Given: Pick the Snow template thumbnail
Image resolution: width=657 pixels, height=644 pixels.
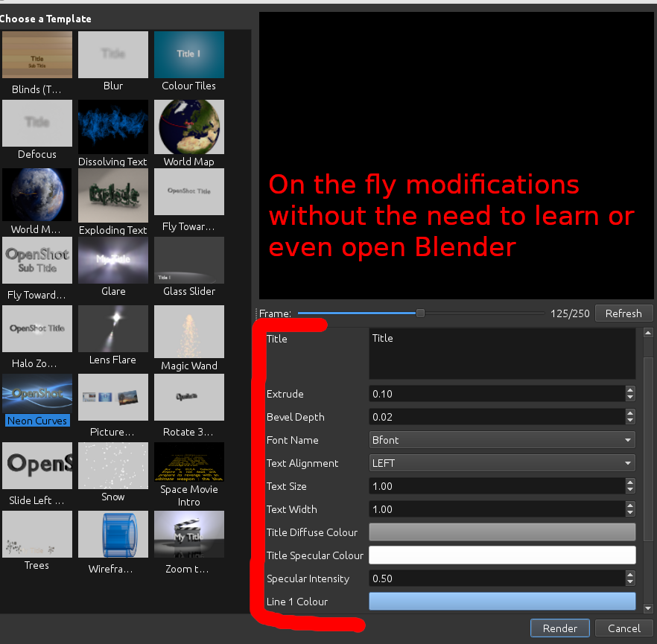Looking at the screenshot, I should (112, 466).
